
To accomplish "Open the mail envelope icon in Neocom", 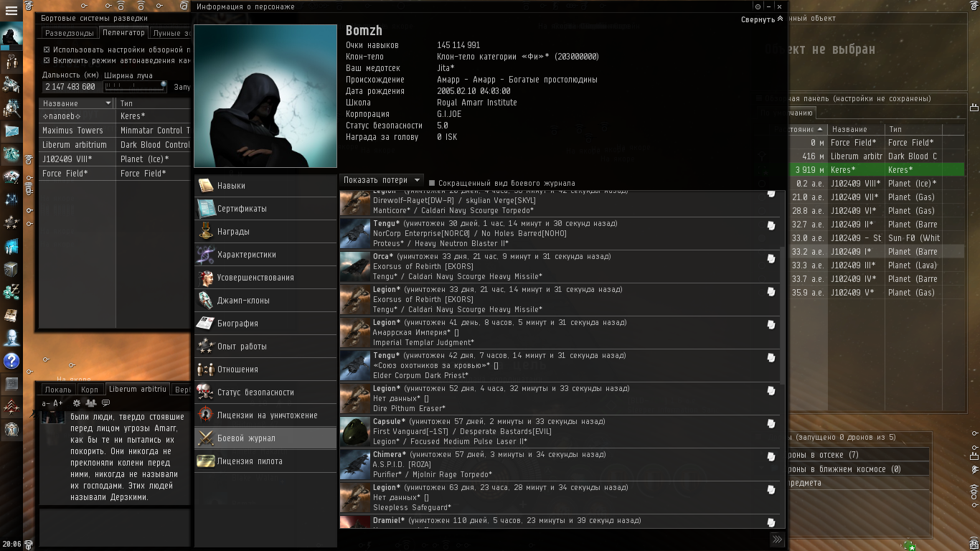I will tap(11, 131).
